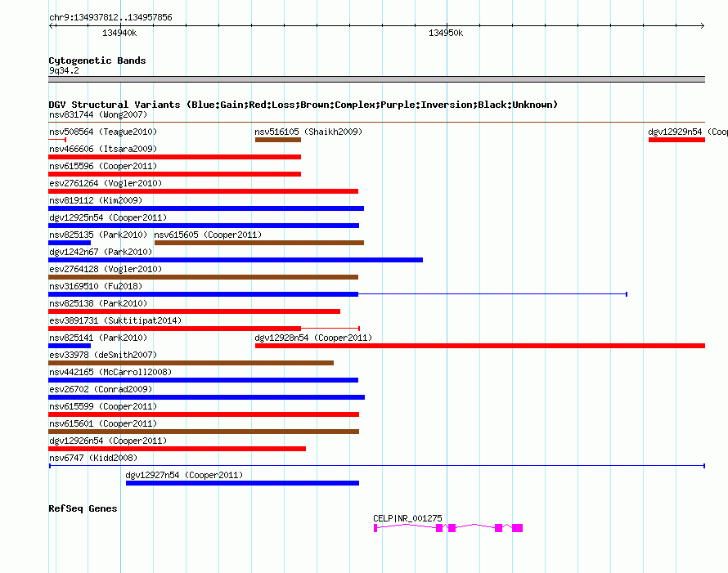Click the nsv831744 (Wong2007) variant label
This screenshot has height=573, width=728.
pyautogui.click(x=98, y=114)
